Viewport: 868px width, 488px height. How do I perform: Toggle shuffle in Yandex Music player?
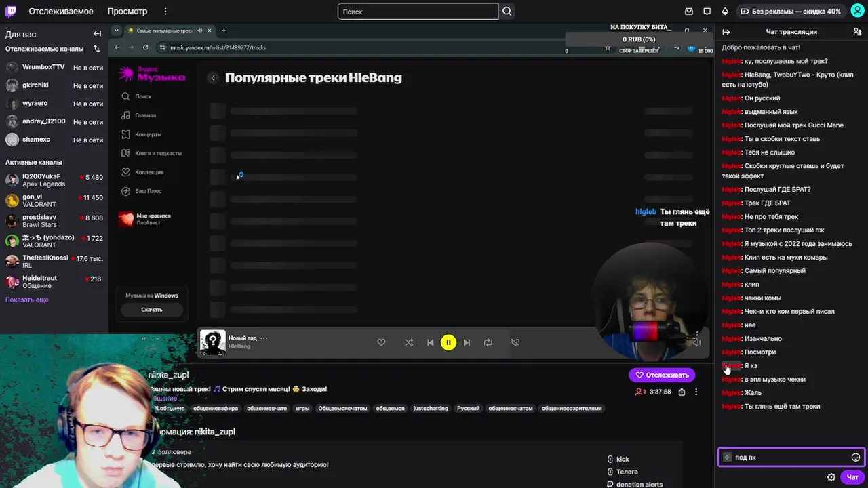pyautogui.click(x=409, y=342)
